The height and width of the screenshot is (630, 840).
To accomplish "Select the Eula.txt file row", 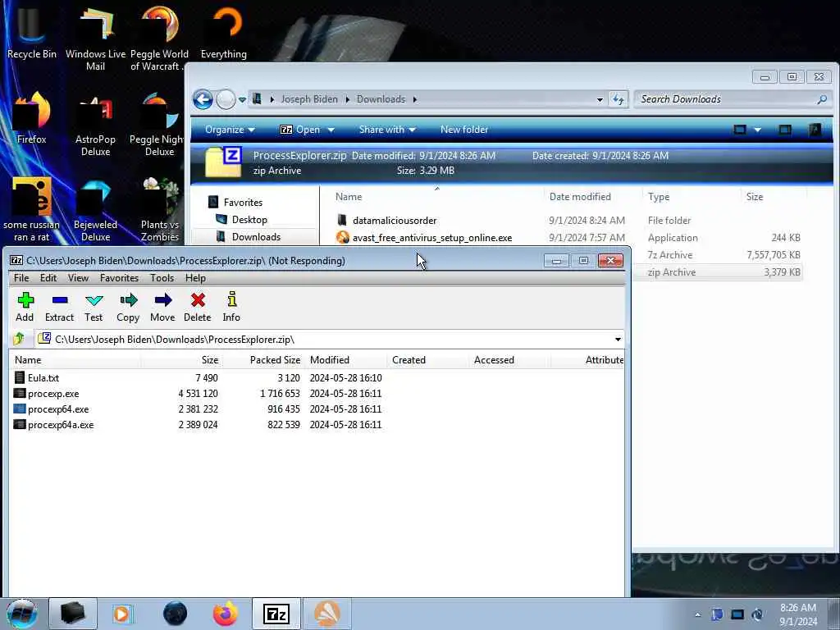I will point(316,377).
